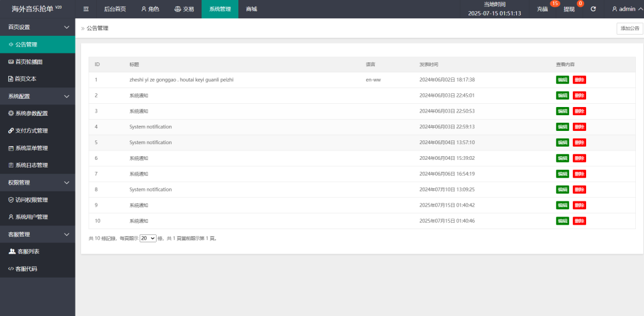Delete announcement with ID 9
This screenshot has width=644, height=316.
click(579, 205)
